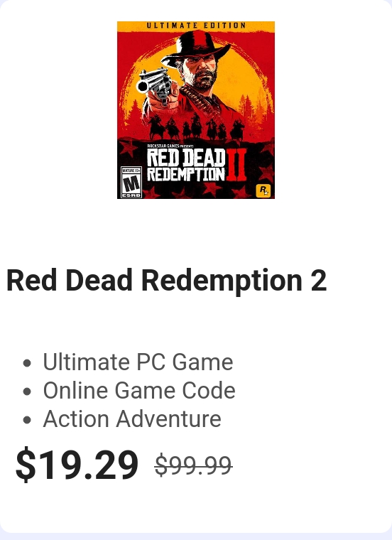Image resolution: width=392 pixels, height=540 pixels.
Task: Click the bullet point before Action Adventure
Action: [x=27, y=420]
